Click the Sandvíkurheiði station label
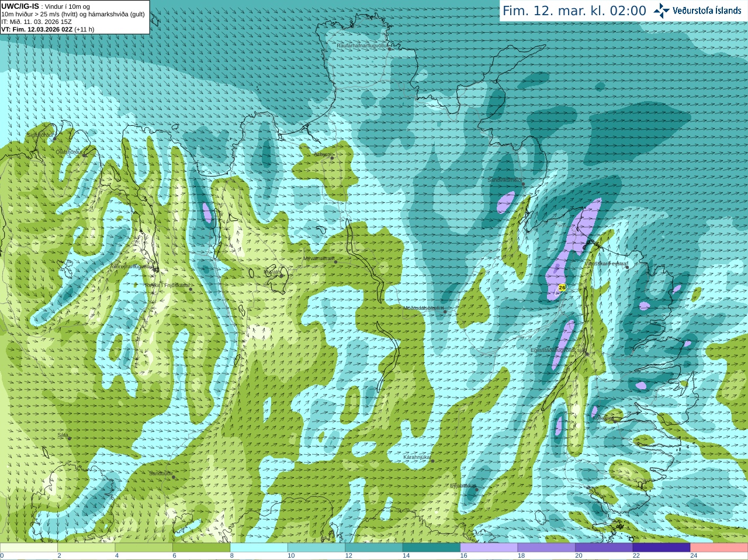Viewport: 748px width, 560px height. pos(505,180)
